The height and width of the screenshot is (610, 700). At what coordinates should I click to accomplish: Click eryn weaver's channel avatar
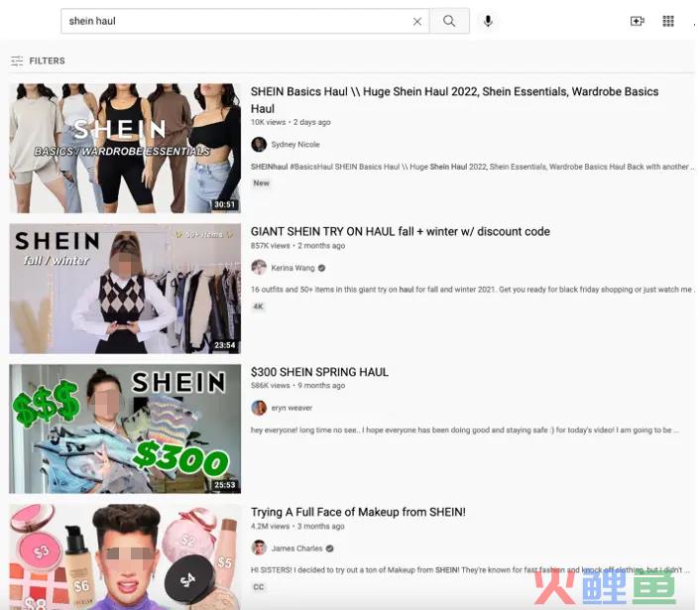click(259, 408)
